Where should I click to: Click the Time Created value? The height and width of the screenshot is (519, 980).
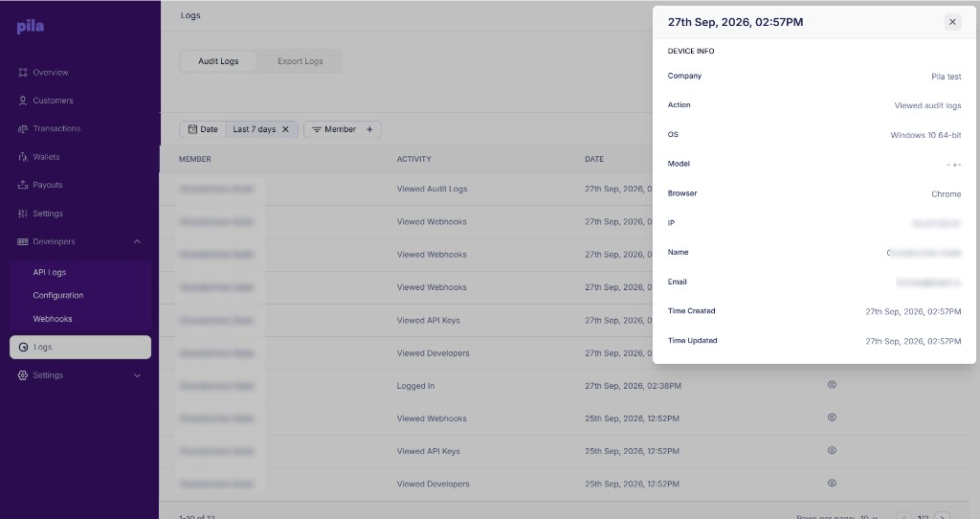pos(913,311)
